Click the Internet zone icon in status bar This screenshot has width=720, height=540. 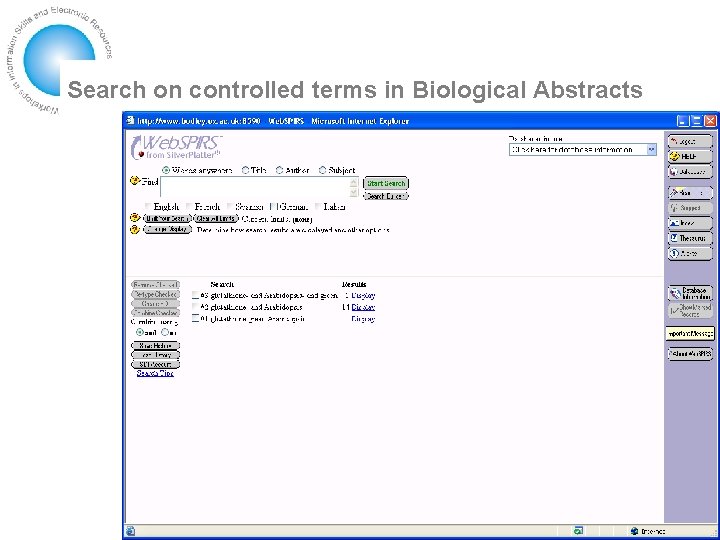click(635, 531)
